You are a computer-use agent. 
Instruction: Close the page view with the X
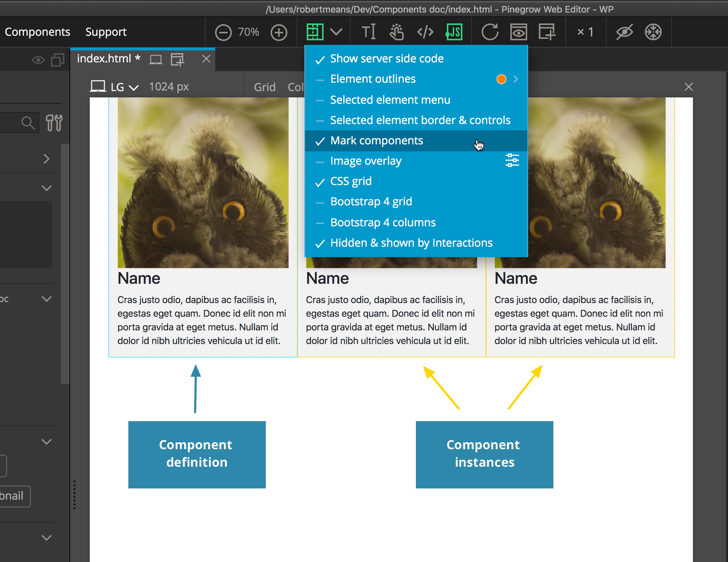coord(689,87)
